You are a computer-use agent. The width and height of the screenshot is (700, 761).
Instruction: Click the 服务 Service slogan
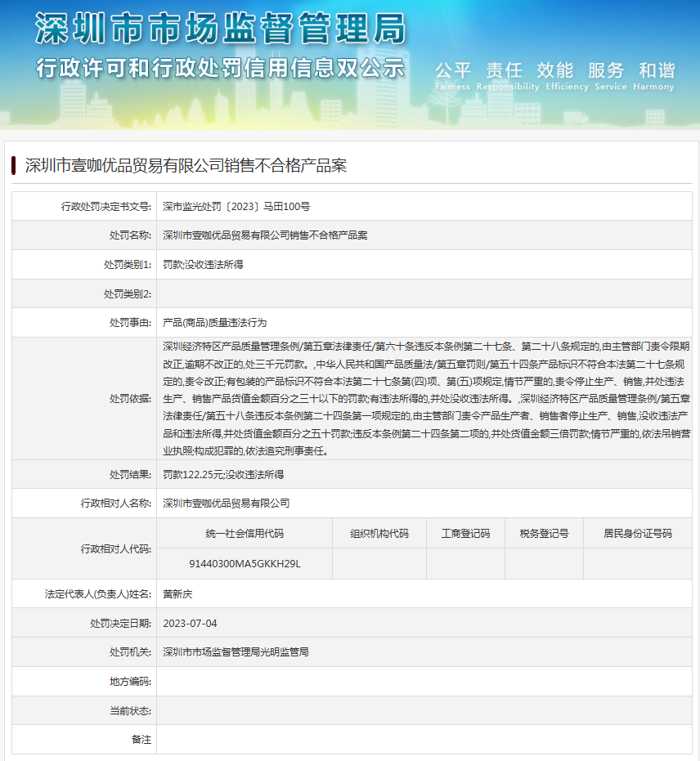[x=611, y=76]
